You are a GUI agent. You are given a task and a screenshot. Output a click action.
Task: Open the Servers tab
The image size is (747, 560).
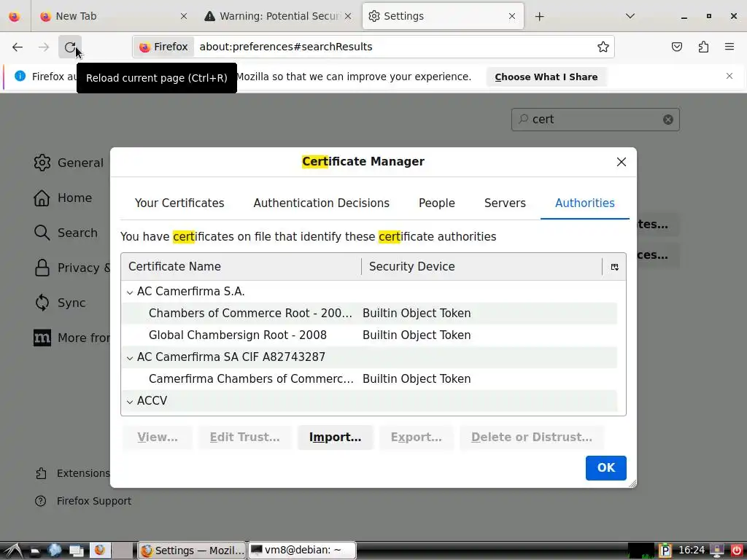point(505,203)
